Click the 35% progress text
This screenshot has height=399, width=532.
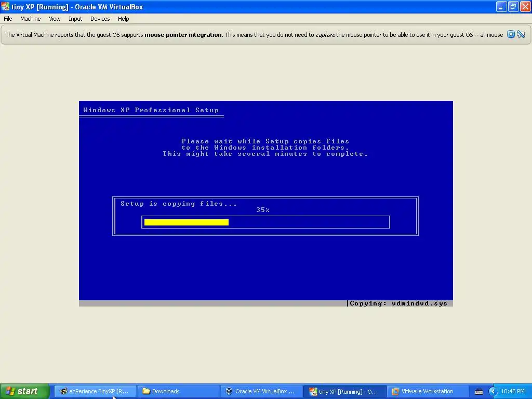[x=263, y=210]
